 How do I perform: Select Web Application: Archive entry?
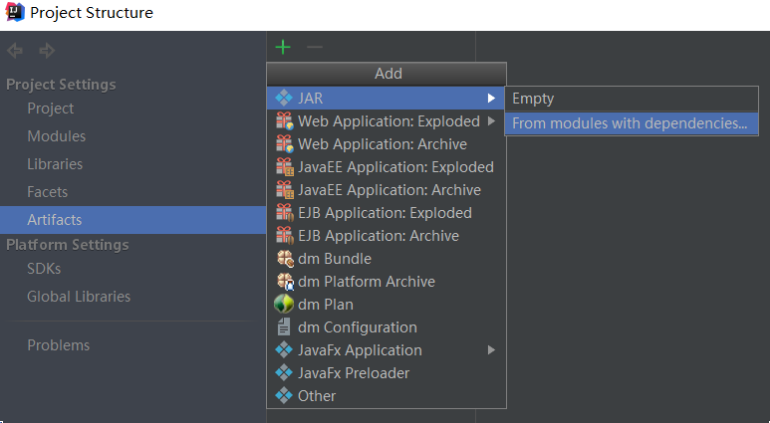(x=382, y=144)
